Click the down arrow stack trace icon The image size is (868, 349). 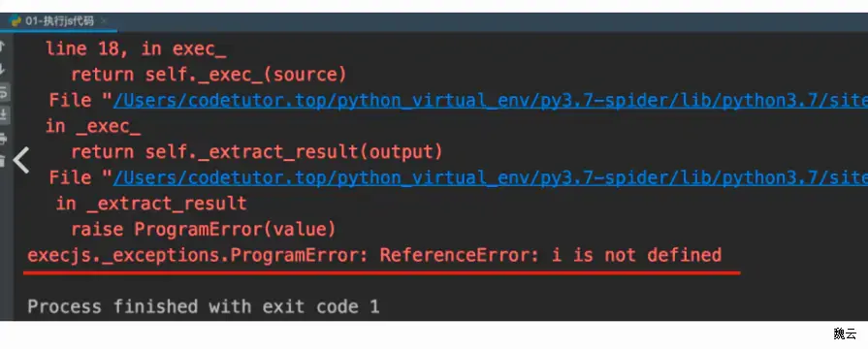(2, 69)
